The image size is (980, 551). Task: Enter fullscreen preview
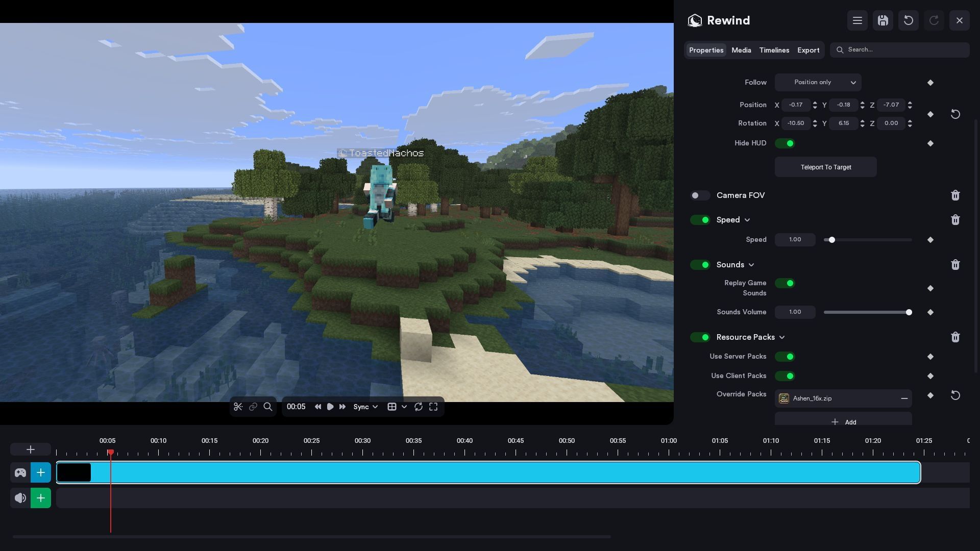pyautogui.click(x=433, y=407)
